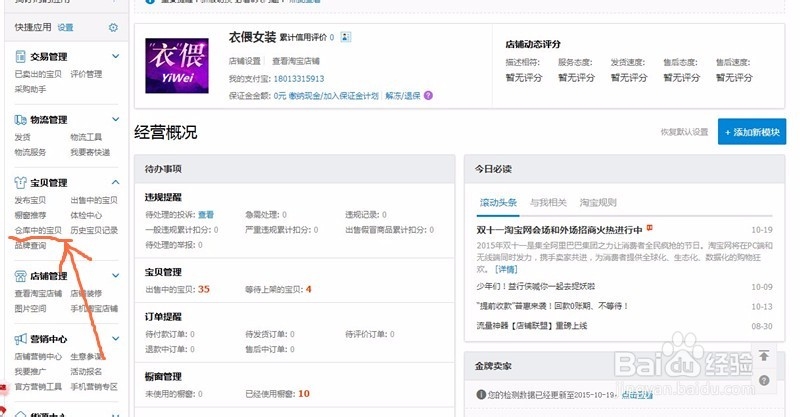Click the 等待上架的宝贝 count 4
The width and height of the screenshot is (800, 417).
coord(309,289)
